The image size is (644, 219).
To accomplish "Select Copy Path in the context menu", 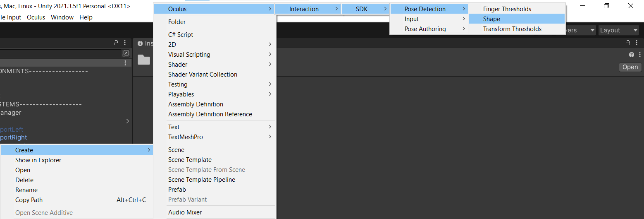I will (77, 200).
